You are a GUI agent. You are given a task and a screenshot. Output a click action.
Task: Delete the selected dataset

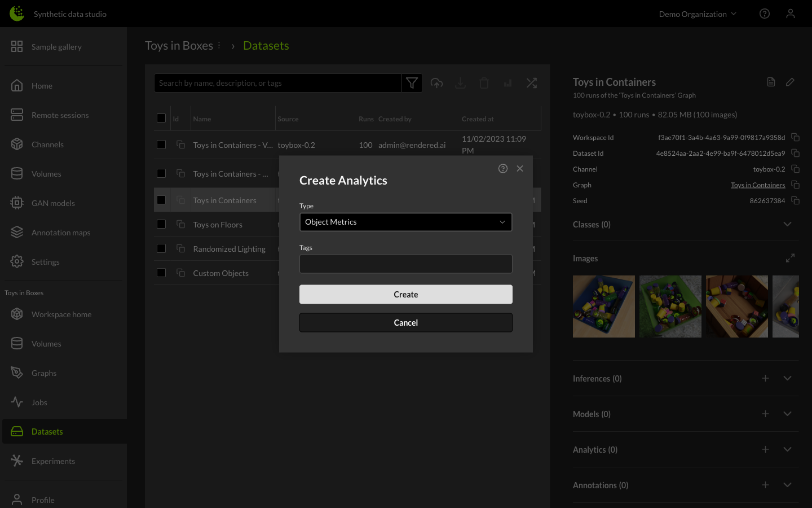(x=484, y=82)
